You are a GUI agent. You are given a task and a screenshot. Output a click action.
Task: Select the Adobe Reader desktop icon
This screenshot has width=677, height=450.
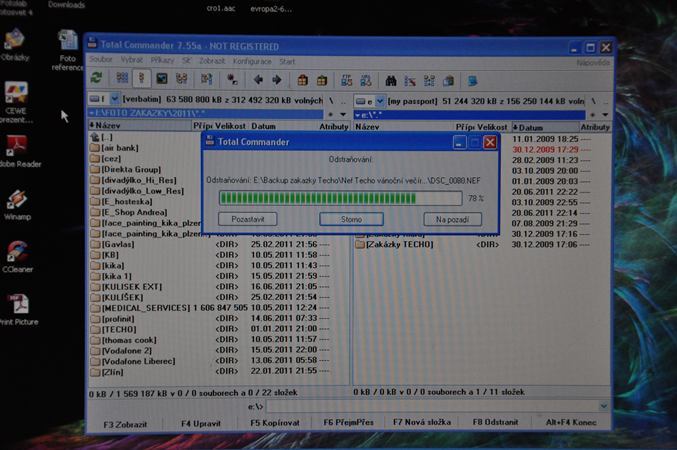(x=18, y=151)
